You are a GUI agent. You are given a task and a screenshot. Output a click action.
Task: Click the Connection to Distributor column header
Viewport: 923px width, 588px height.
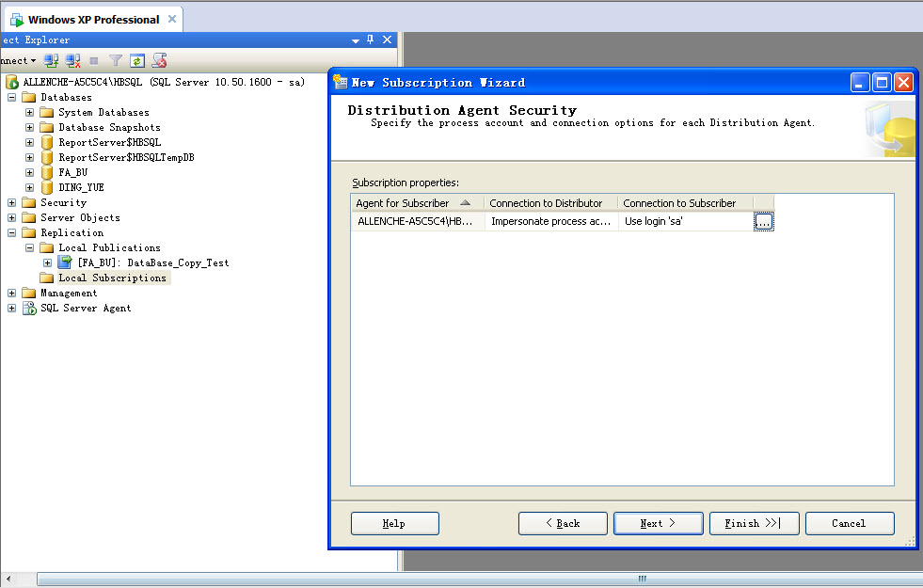tap(551, 203)
